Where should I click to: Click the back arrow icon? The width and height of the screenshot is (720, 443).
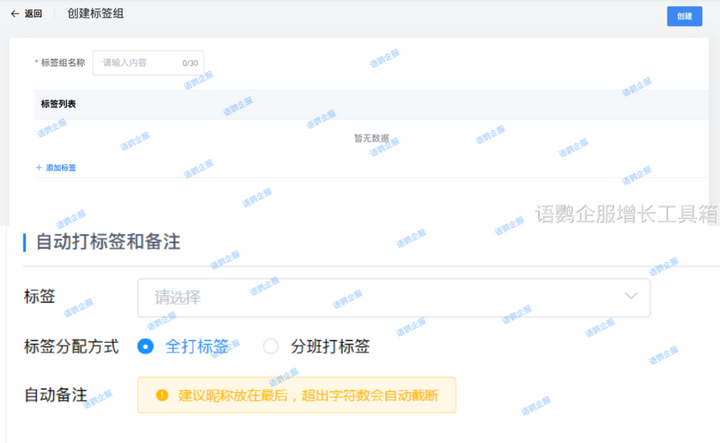[x=14, y=15]
